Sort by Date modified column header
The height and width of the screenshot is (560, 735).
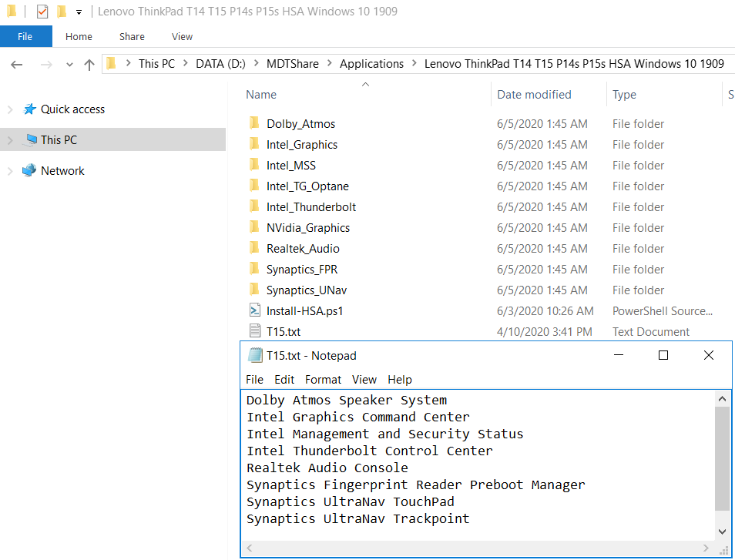click(534, 95)
